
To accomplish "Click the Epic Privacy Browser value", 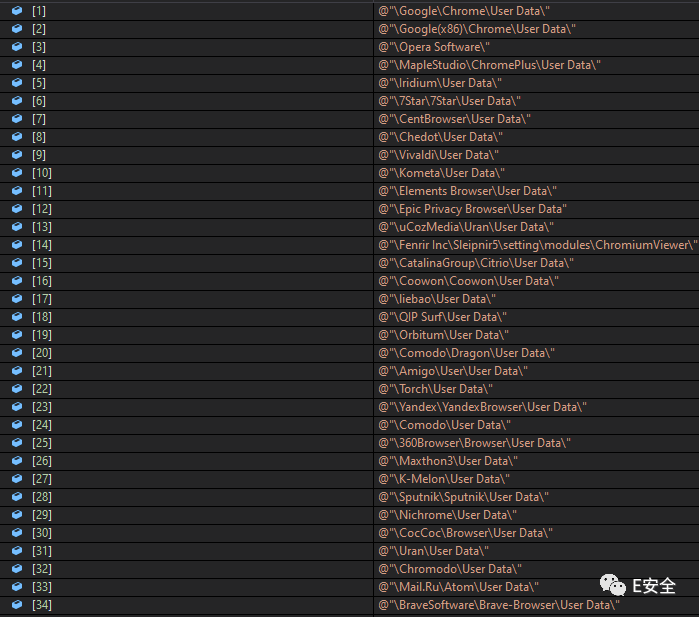I will (472, 209).
